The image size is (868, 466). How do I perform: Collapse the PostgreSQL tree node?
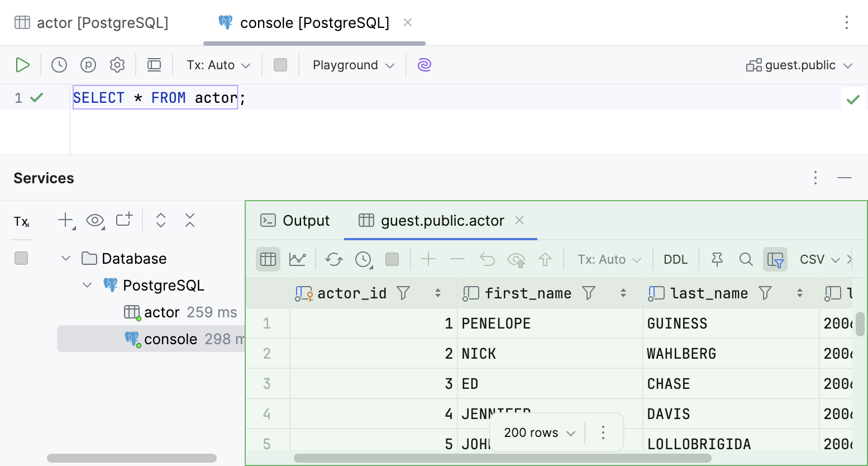pyautogui.click(x=87, y=285)
